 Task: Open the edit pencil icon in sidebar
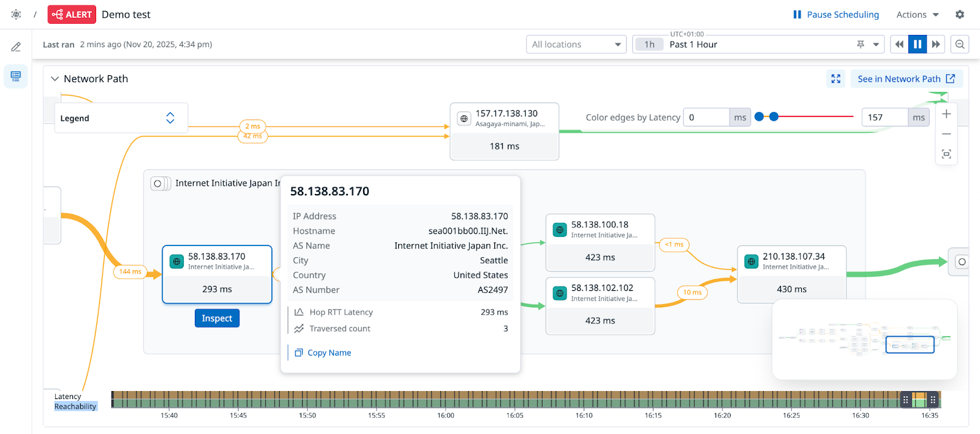pos(16,47)
